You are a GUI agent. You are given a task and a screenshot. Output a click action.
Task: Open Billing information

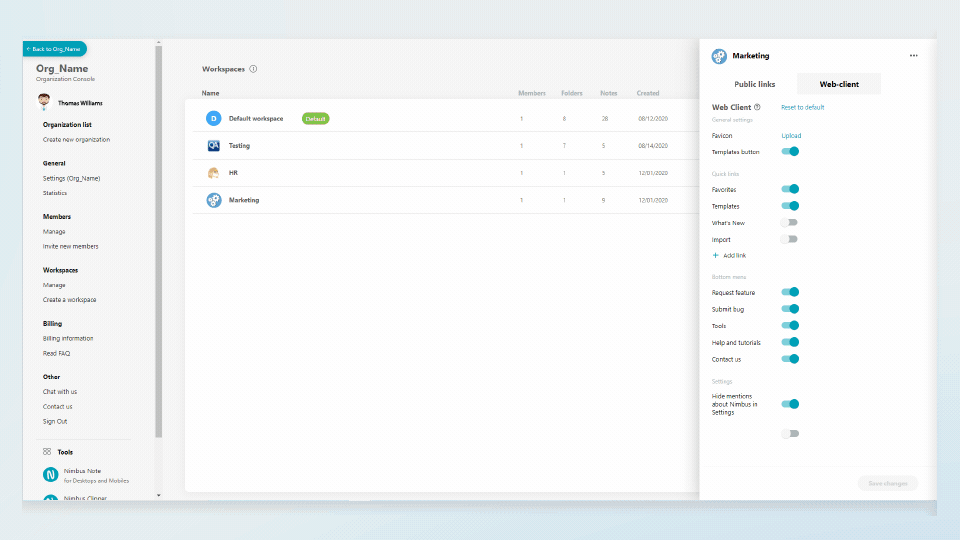68,338
